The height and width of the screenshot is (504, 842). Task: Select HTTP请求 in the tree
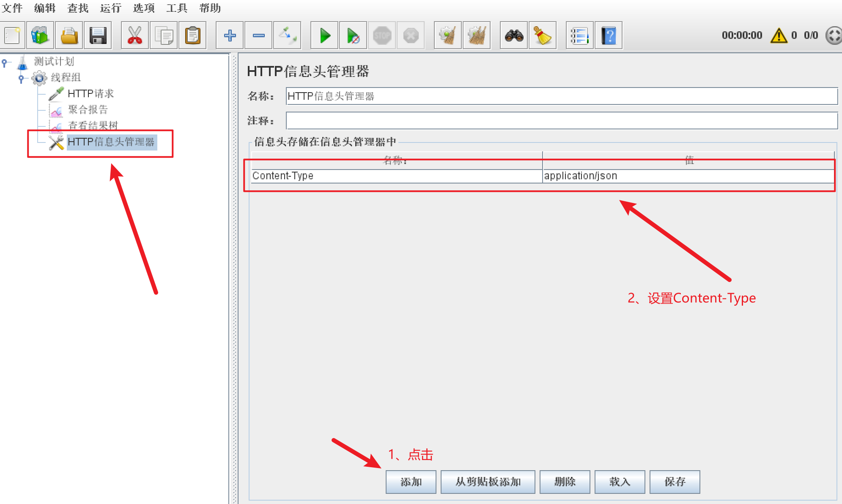point(91,93)
